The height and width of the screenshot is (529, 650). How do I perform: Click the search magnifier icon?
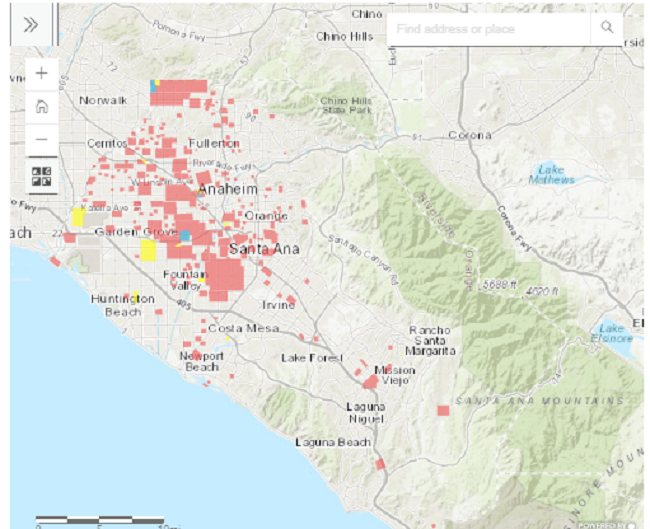(x=606, y=29)
